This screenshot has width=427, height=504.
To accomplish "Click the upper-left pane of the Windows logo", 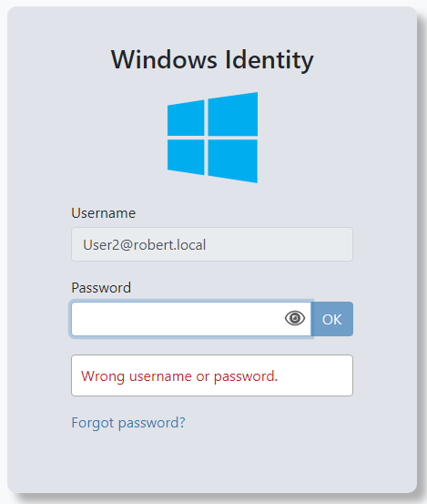I will (x=186, y=118).
